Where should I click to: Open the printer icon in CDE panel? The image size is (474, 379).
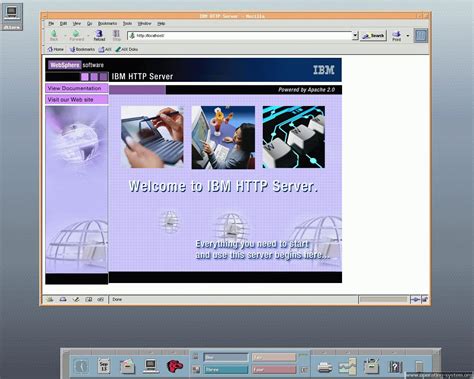324,367
